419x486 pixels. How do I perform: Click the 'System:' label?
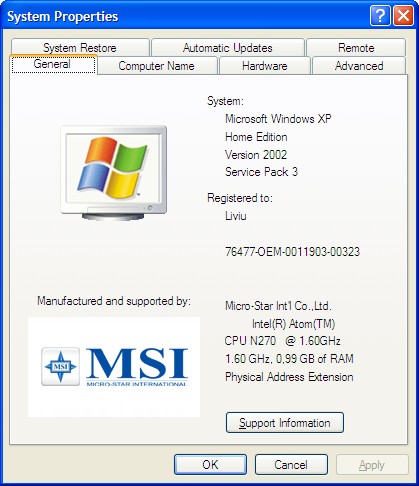point(225,101)
